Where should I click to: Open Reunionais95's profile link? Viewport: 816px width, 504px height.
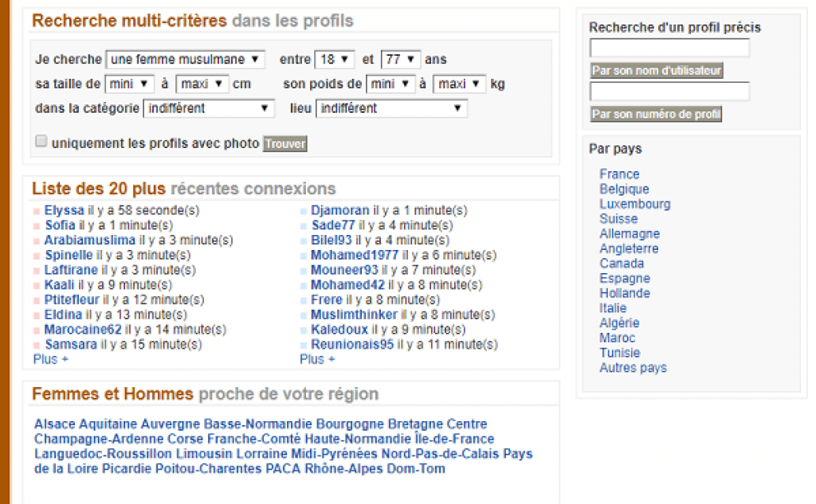(x=352, y=344)
